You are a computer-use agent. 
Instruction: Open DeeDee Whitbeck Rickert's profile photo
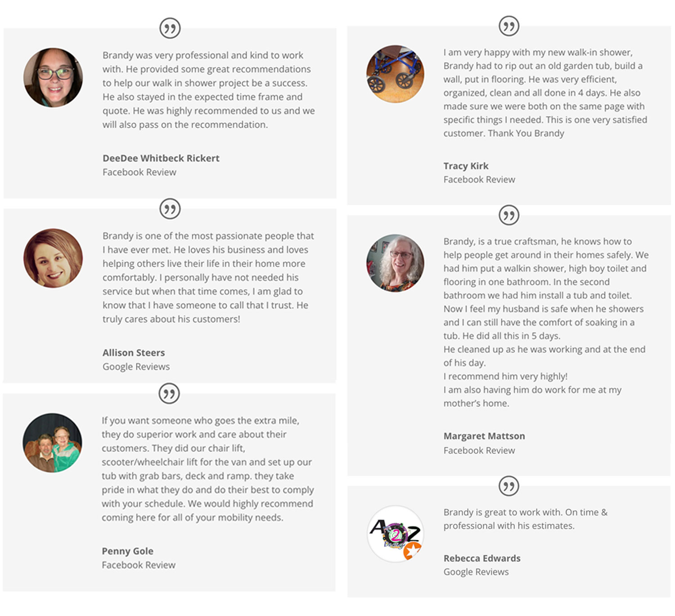pos(53,77)
